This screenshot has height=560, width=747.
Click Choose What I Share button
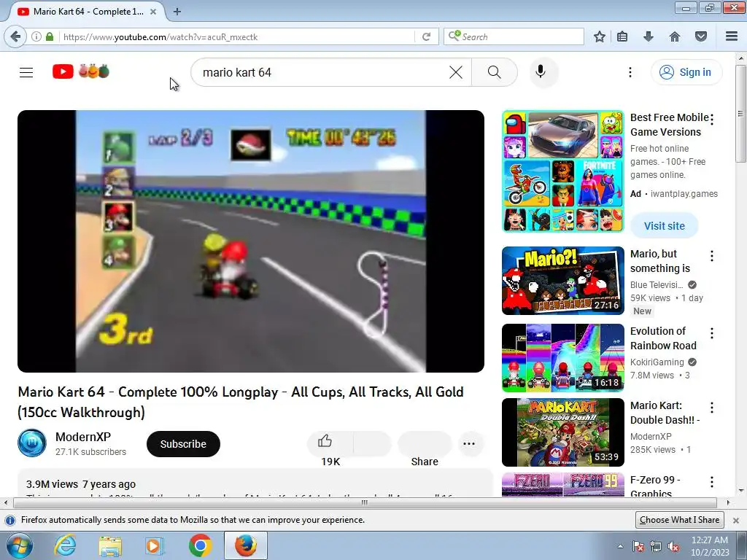click(x=679, y=519)
